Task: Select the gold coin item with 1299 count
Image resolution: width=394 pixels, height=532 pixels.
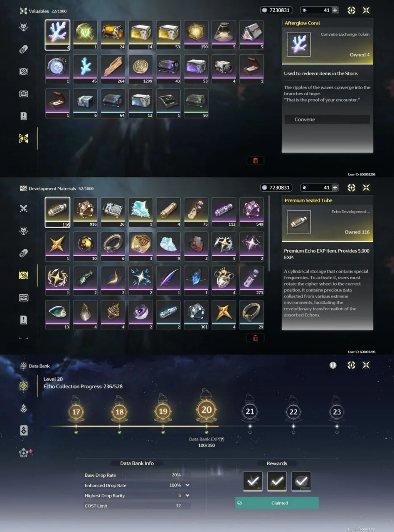Action: [141, 69]
